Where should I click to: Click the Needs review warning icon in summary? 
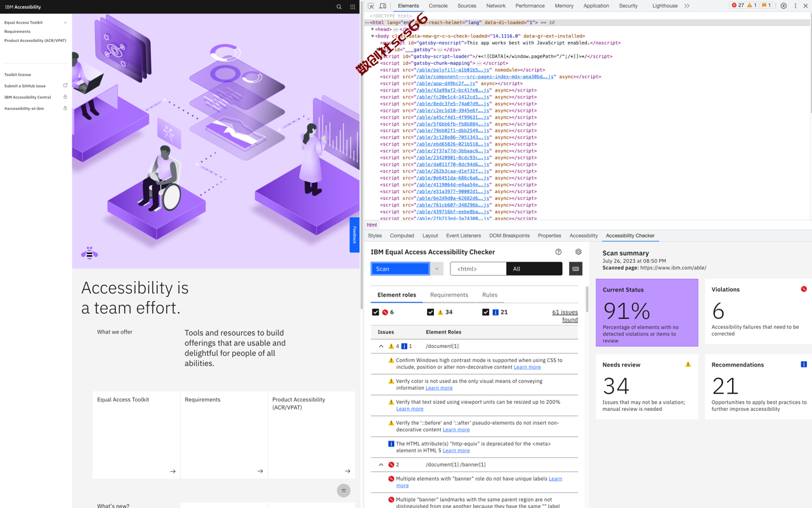point(688,364)
